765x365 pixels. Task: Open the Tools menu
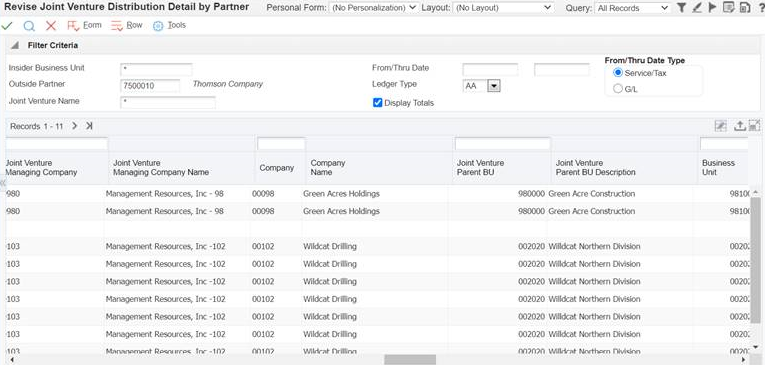(169, 25)
